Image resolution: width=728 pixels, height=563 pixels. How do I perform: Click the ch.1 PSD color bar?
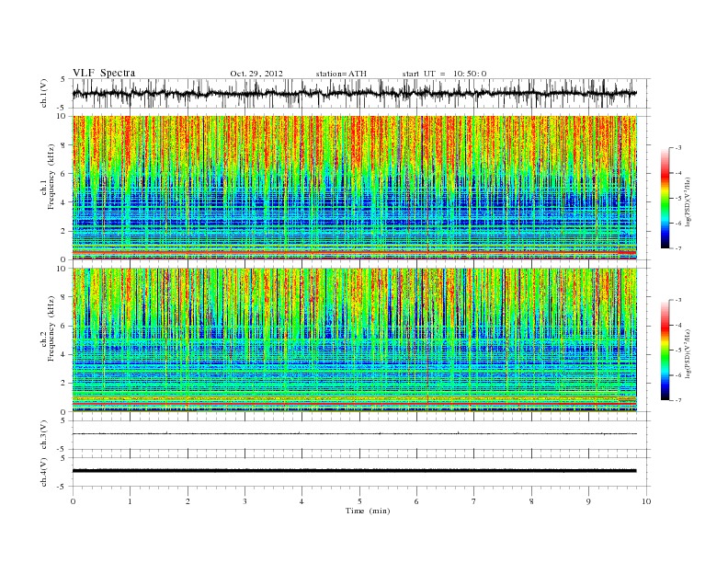665,198
